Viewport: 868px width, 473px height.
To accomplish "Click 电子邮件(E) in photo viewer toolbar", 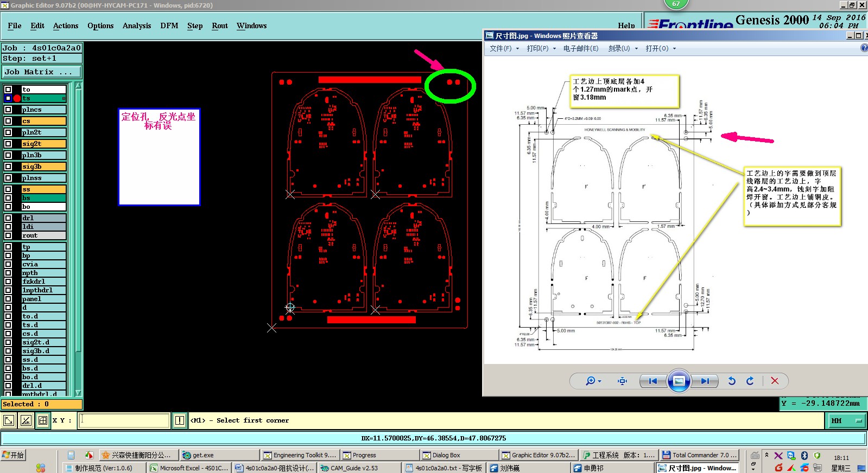I will (x=580, y=48).
